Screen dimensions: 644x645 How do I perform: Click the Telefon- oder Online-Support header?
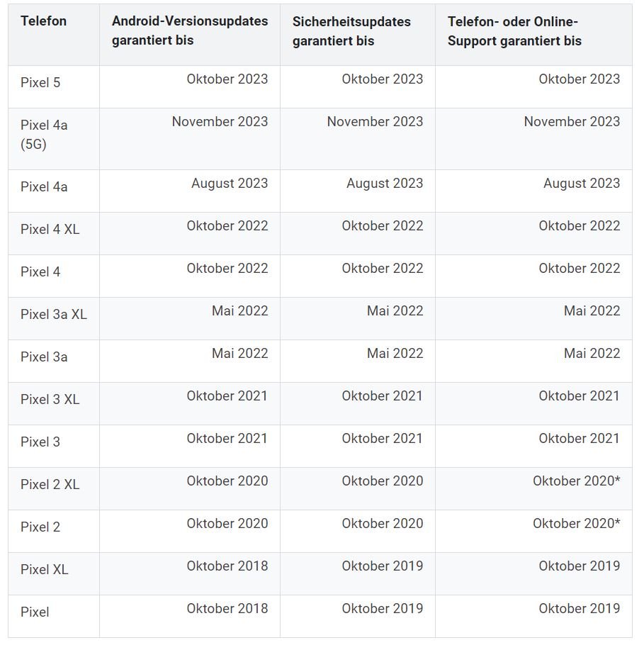click(x=514, y=30)
